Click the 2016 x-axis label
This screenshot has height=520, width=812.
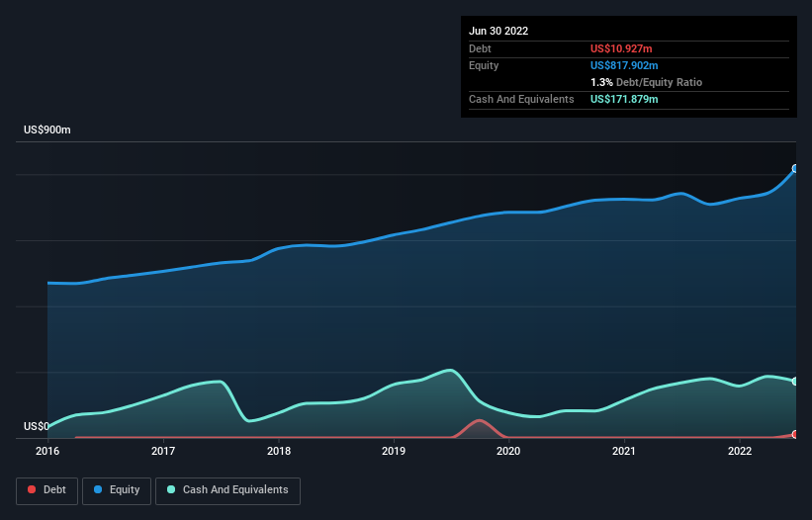[x=47, y=451]
